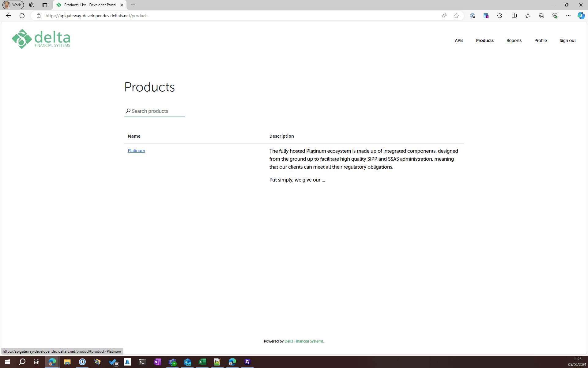Follow the Delta Financial Systems footer link
Screen dimensions: 588x368
click(304, 341)
